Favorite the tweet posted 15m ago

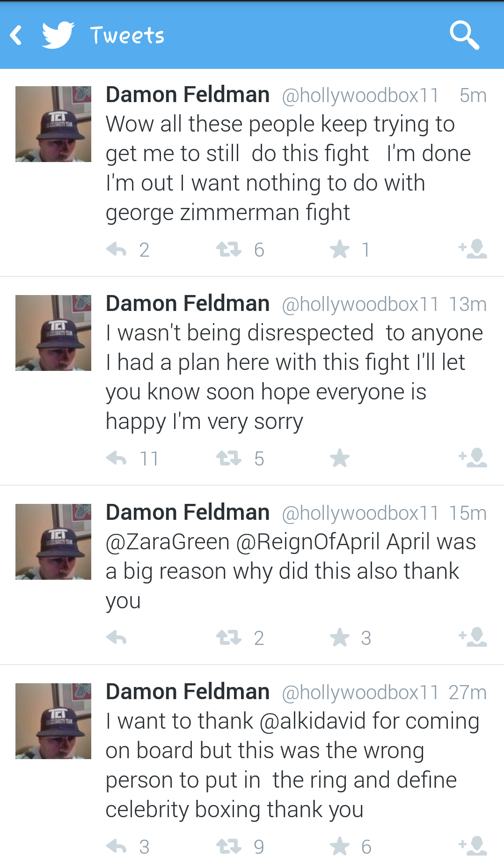pyautogui.click(x=340, y=638)
